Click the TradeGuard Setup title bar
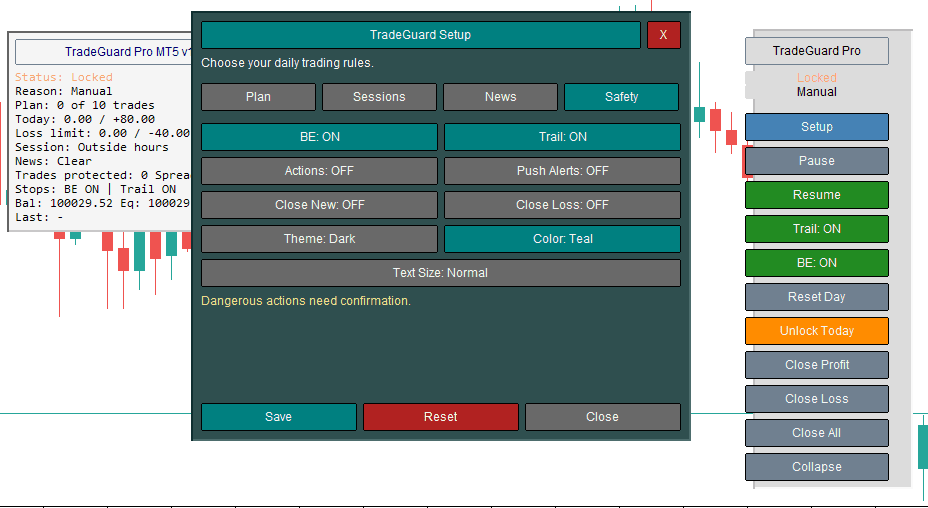Screen dimensions: 928x508 [421, 35]
